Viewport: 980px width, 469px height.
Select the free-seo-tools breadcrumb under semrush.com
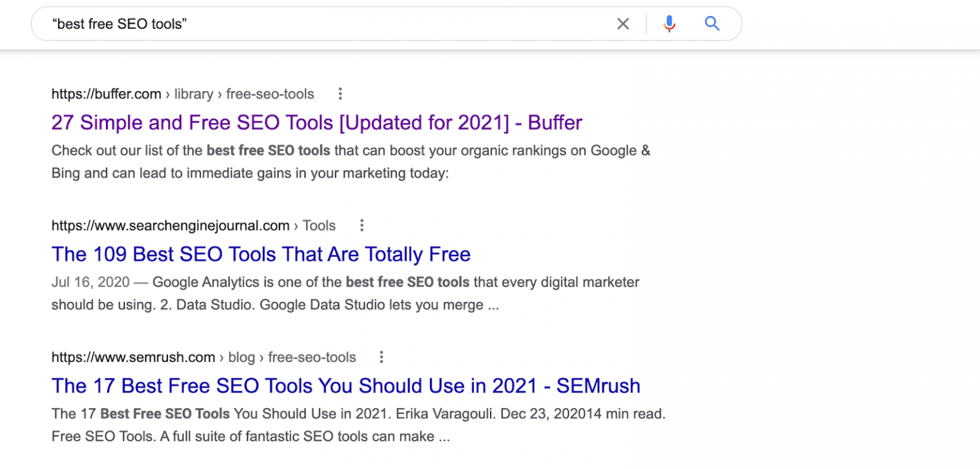coord(312,357)
